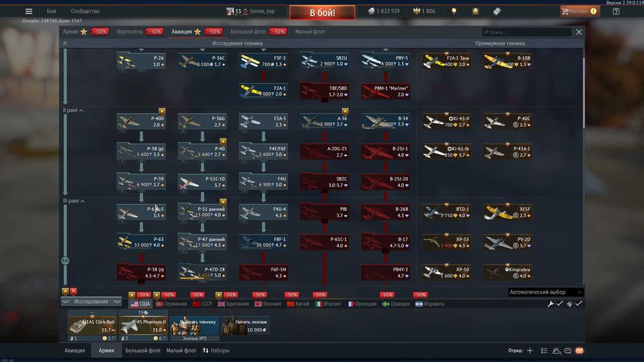Open the ticket items icon in top bar

497,11
